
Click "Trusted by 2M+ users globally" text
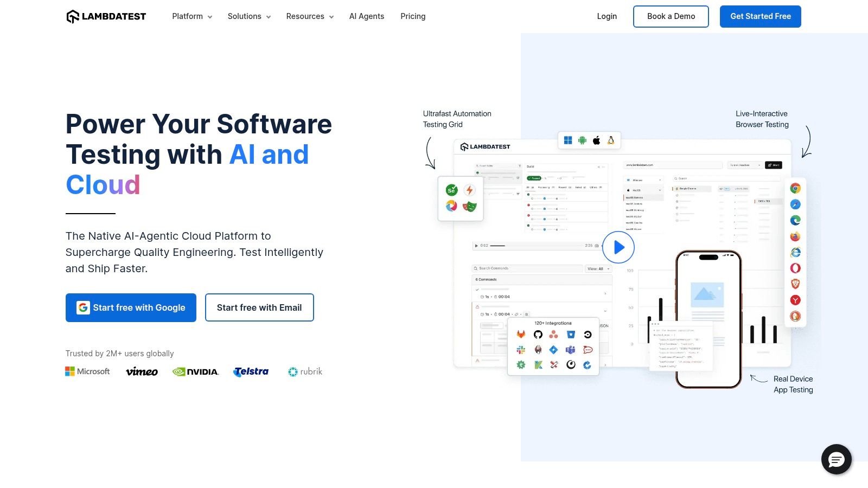tap(119, 354)
